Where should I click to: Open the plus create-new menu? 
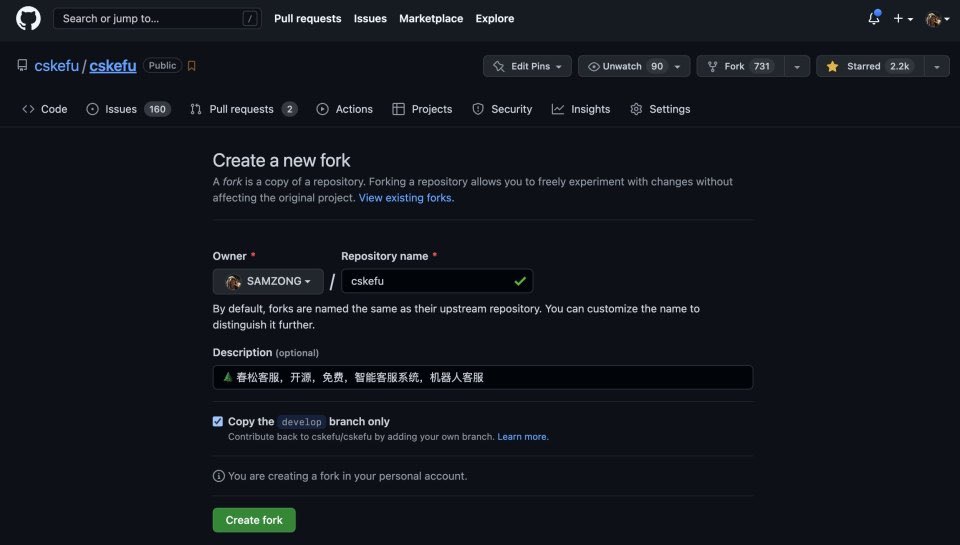[903, 18]
